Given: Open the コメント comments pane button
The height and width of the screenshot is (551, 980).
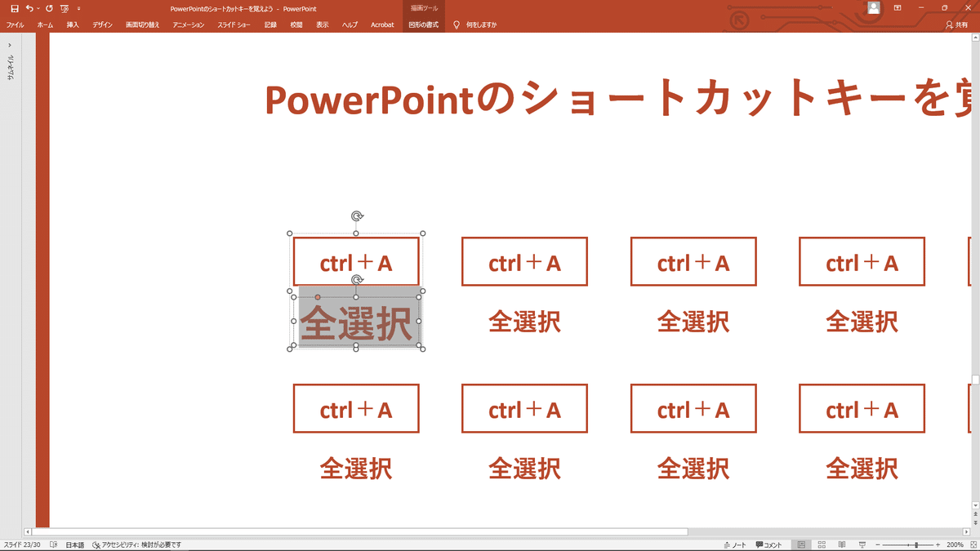Looking at the screenshot, I should point(768,544).
